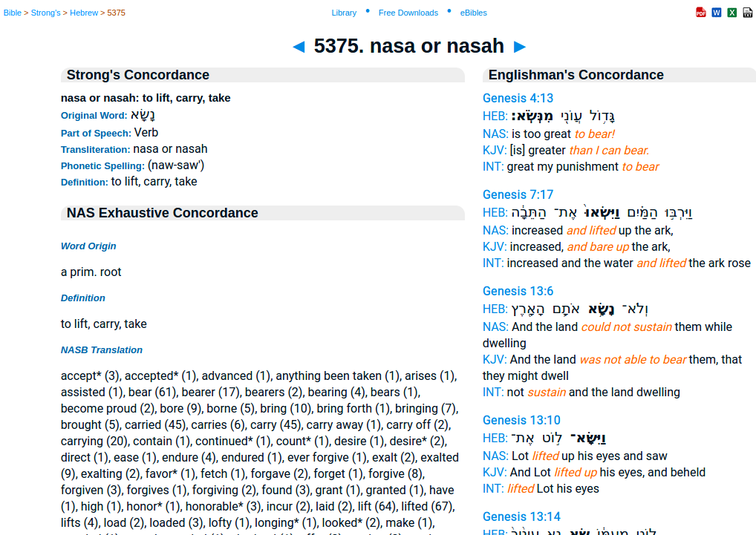Viewport: 756px width, 535px height.
Task: Click the Original Word label
Action: [94, 116]
